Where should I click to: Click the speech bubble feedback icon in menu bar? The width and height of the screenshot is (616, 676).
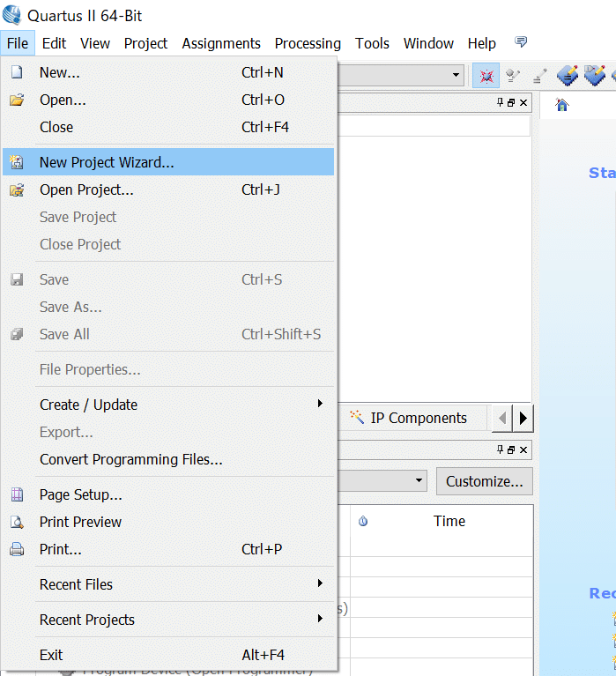[x=521, y=41]
